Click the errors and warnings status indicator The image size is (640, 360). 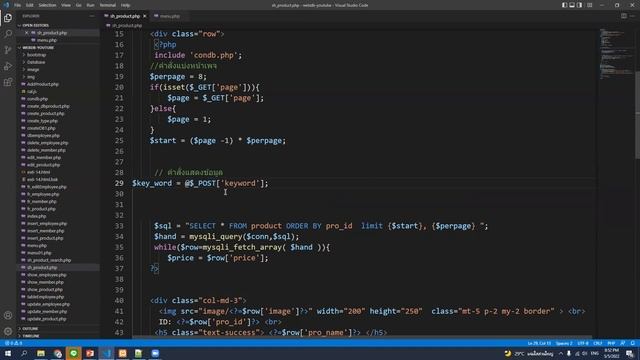13,343
